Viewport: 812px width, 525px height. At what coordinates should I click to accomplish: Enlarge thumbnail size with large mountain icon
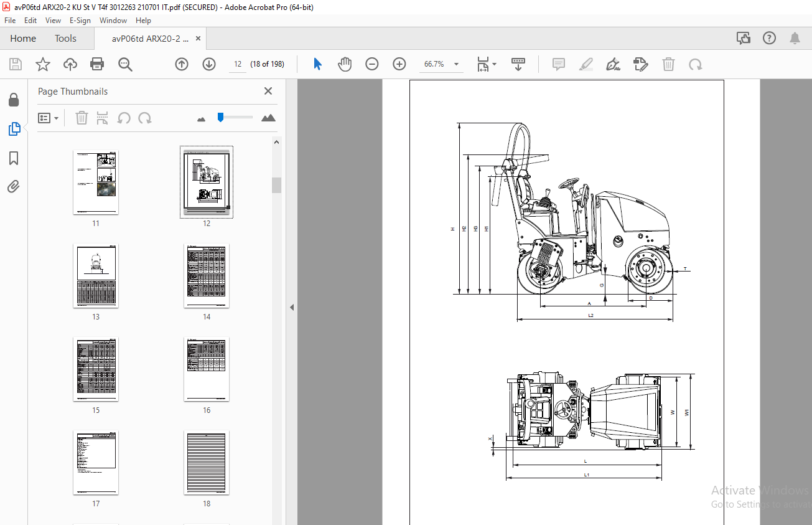[x=268, y=117]
